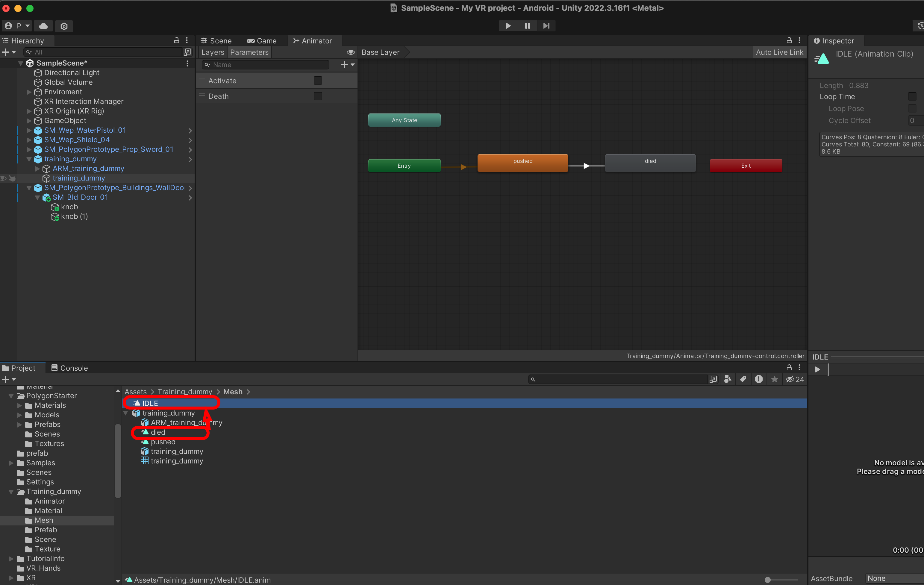Screen dimensions: 924x585
Task: Click the Pause button in the toolbar
Action: point(527,26)
